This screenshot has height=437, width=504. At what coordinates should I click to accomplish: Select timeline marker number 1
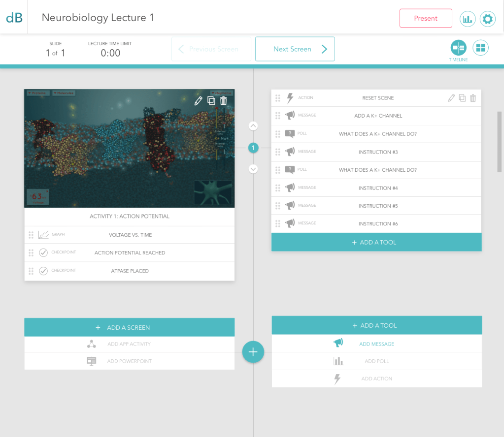253,148
